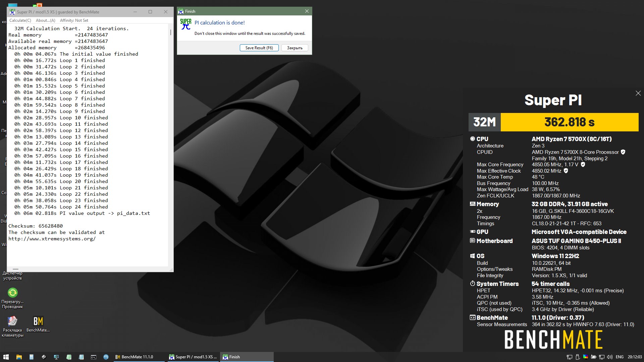Click the blue notepad taskbar icon

coord(81,357)
